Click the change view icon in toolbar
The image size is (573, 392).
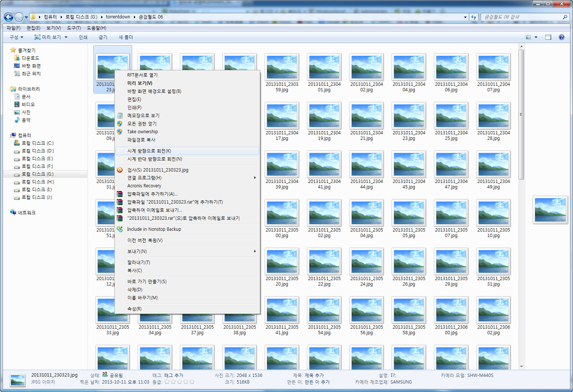pos(528,37)
